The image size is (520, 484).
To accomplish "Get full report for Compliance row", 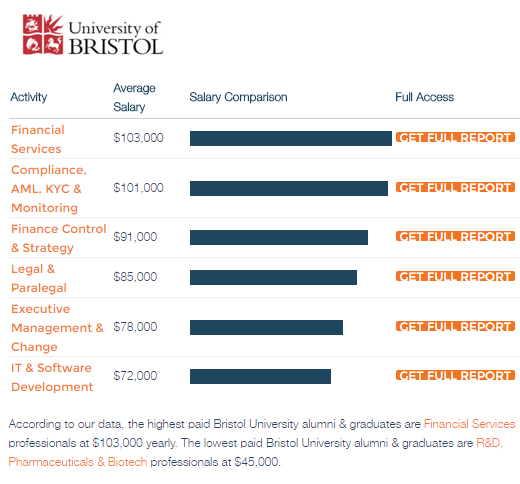I will (455, 187).
